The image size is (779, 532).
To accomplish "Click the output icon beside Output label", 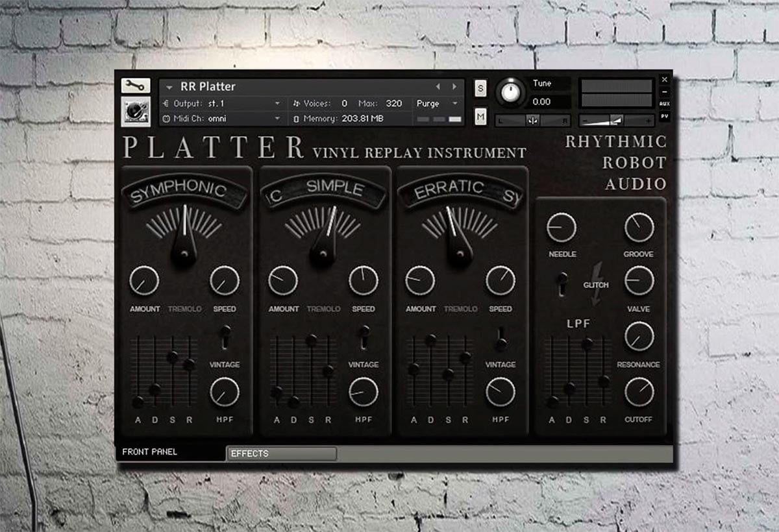I will [x=166, y=103].
